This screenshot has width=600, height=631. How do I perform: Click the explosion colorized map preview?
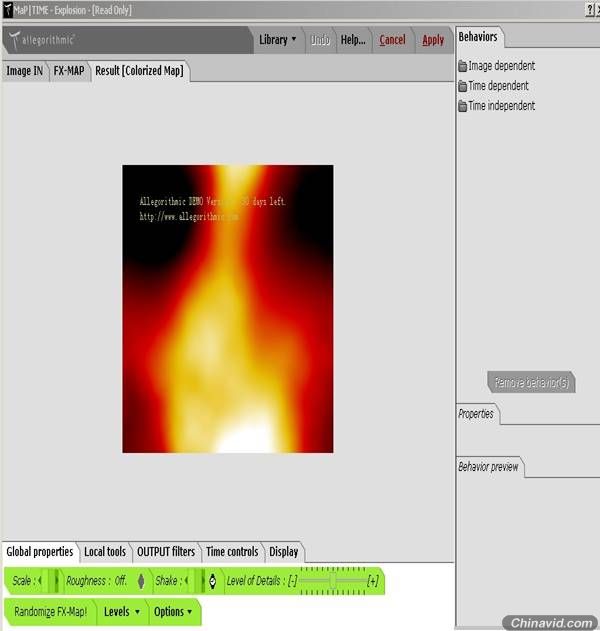click(228, 309)
